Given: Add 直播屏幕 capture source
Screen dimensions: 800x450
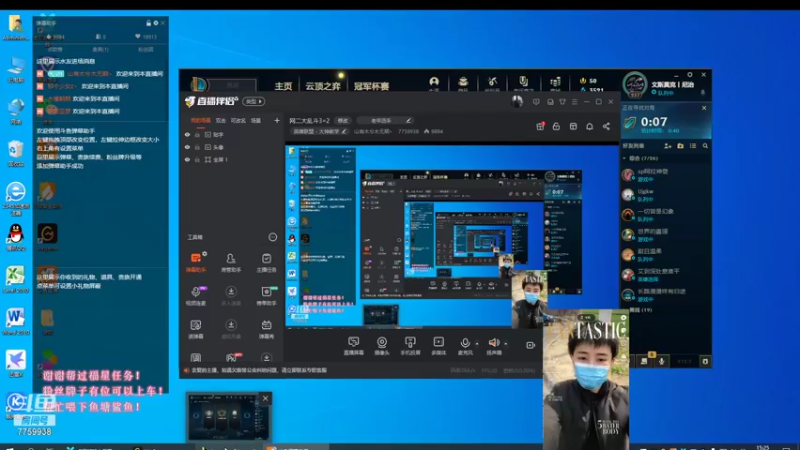Looking at the screenshot, I should (354, 345).
